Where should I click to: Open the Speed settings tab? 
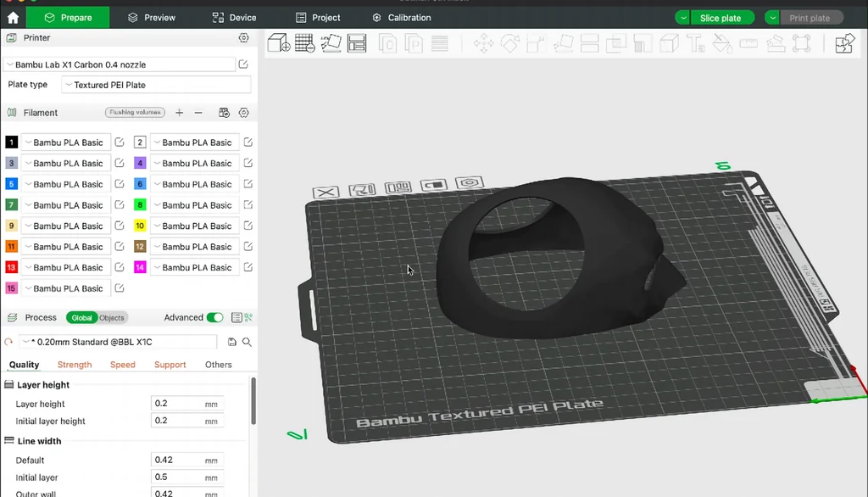click(122, 365)
